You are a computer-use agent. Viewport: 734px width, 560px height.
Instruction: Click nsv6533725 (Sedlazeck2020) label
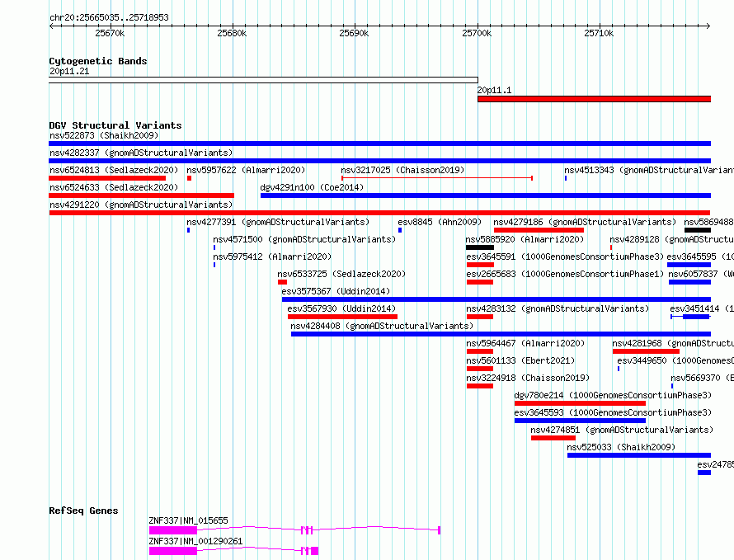tap(341, 274)
